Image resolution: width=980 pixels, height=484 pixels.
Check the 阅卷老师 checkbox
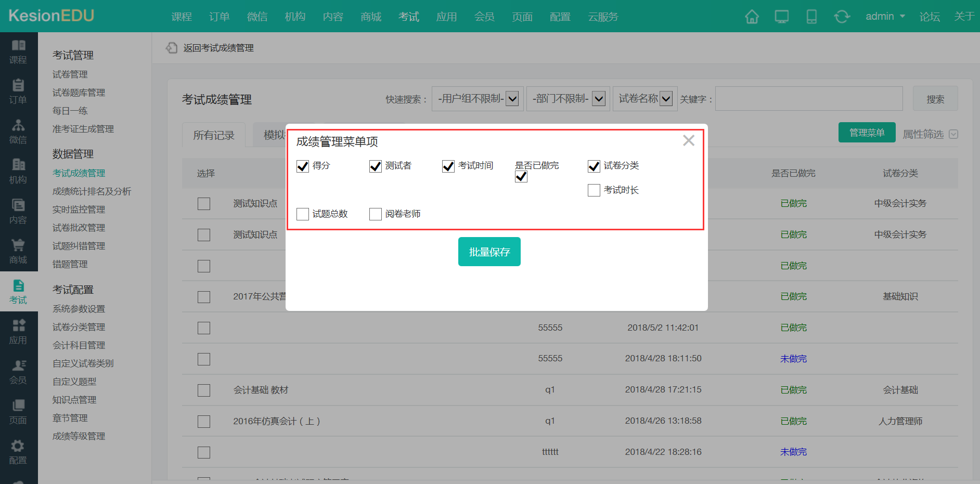tap(376, 214)
